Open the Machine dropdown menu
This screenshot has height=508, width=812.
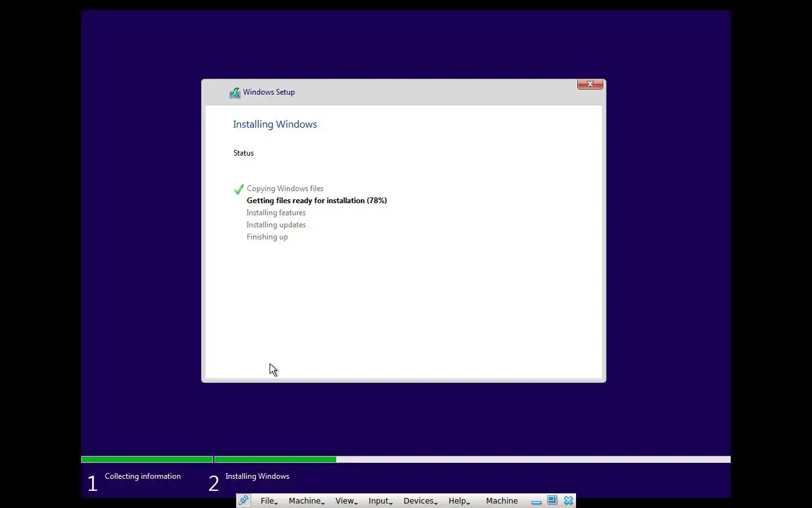tap(306, 501)
